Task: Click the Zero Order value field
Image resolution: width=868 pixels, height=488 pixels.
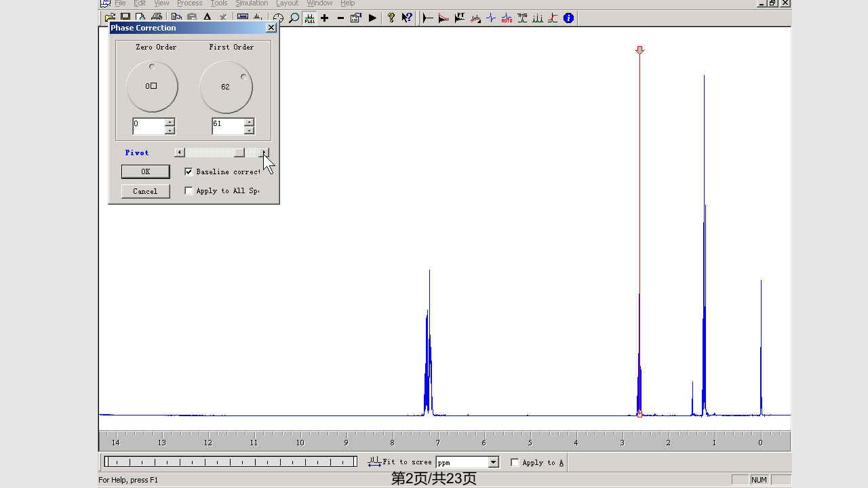Action: point(149,126)
